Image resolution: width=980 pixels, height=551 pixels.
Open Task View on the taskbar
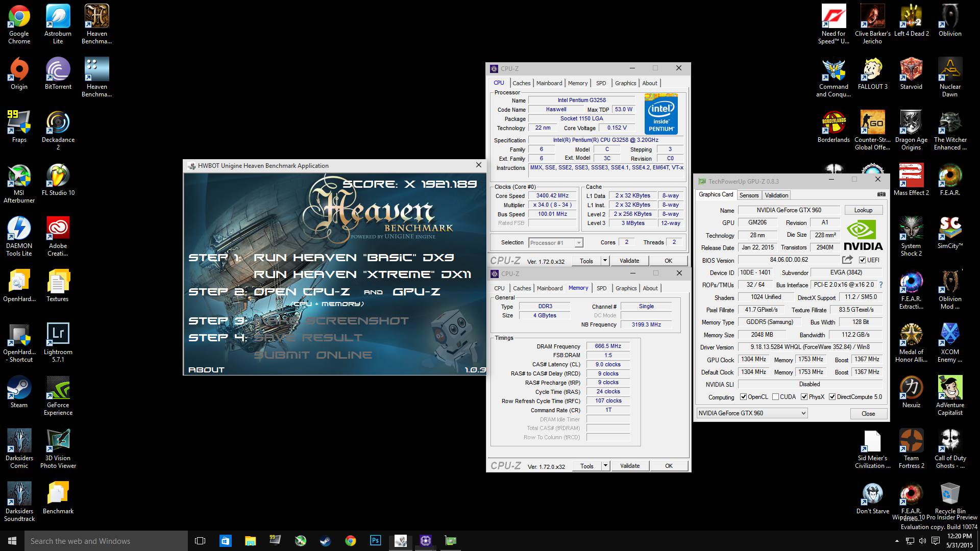pyautogui.click(x=201, y=541)
